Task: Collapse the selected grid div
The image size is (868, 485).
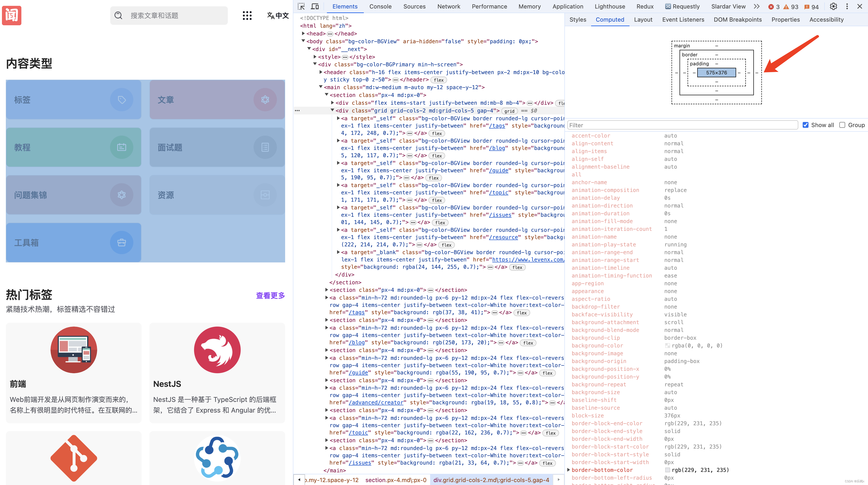Action: coord(332,111)
